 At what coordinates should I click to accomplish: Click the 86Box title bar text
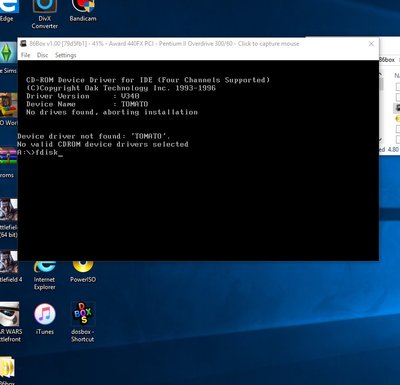[x=164, y=44]
